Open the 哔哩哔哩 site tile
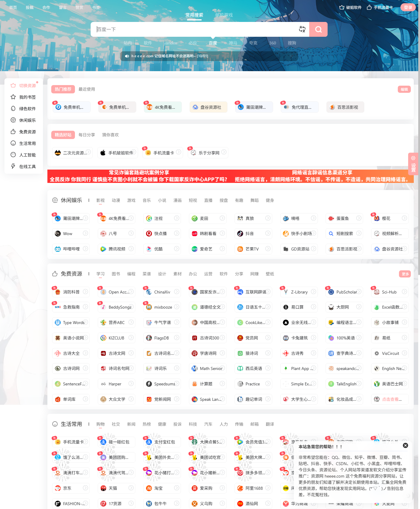This screenshot has height=509, width=420. point(71,249)
